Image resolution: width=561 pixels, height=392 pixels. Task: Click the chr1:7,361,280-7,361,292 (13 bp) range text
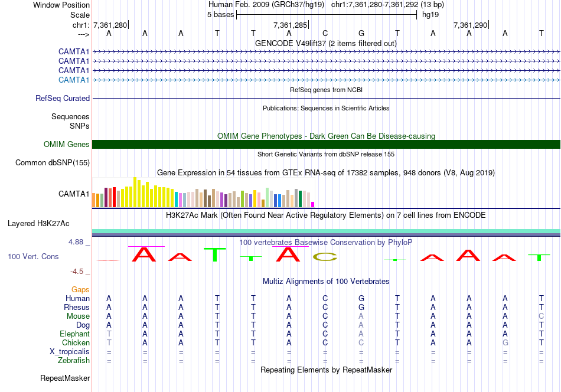[x=387, y=5]
